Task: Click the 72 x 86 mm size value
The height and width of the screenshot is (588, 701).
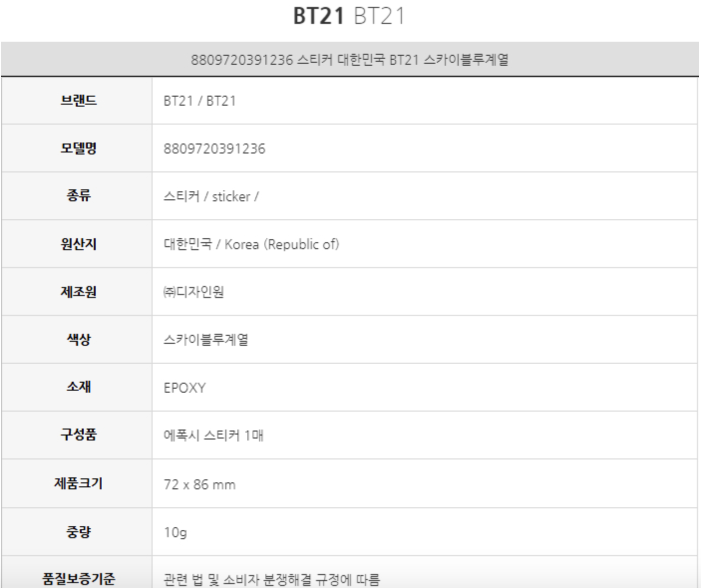Action: click(199, 484)
